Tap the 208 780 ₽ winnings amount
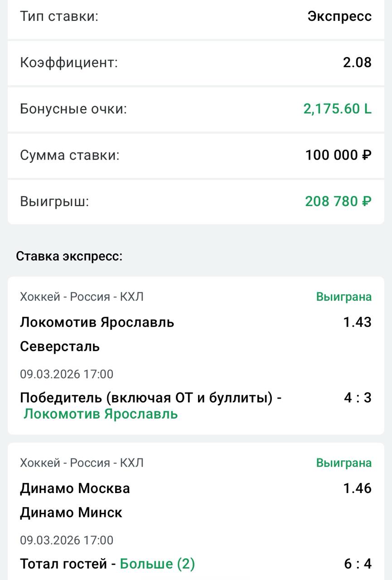This screenshot has width=392, height=580. (338, 201)
